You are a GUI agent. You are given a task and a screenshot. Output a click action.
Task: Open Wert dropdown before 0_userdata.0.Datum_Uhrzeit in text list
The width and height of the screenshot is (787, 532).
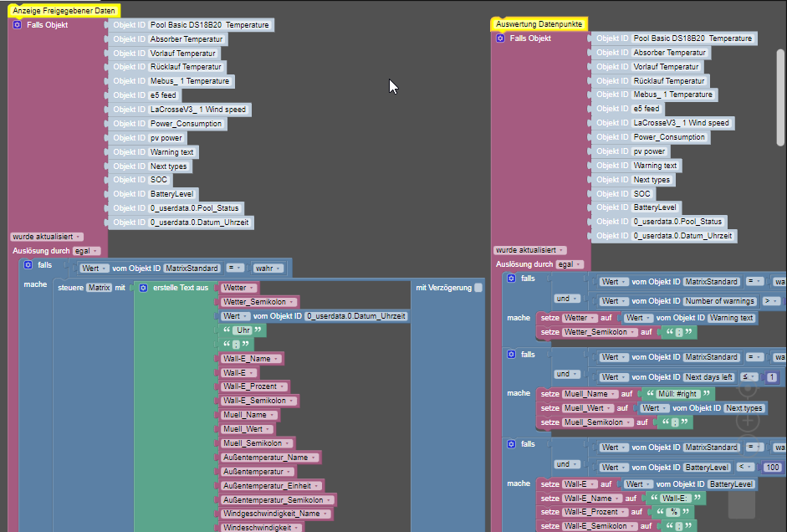(235, 316)
